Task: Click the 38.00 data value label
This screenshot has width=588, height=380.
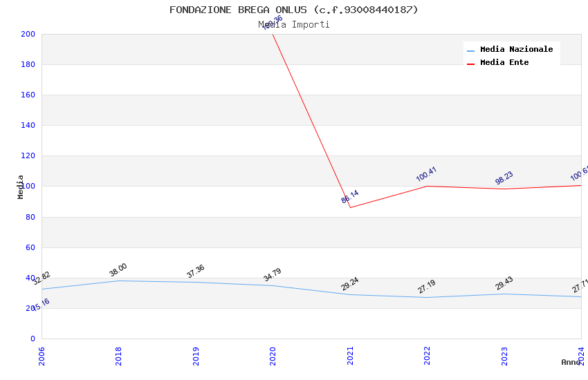Action: click(118, 270)
